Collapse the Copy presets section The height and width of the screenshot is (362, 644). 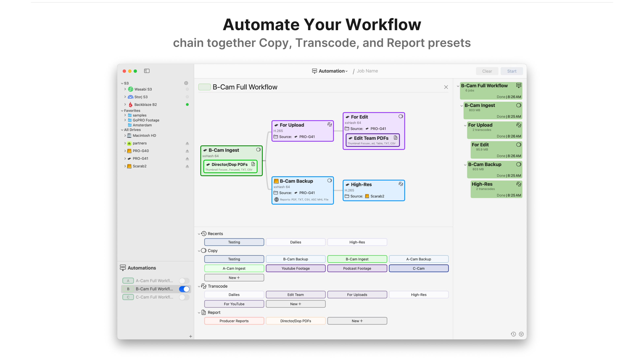tap(199, 251)
